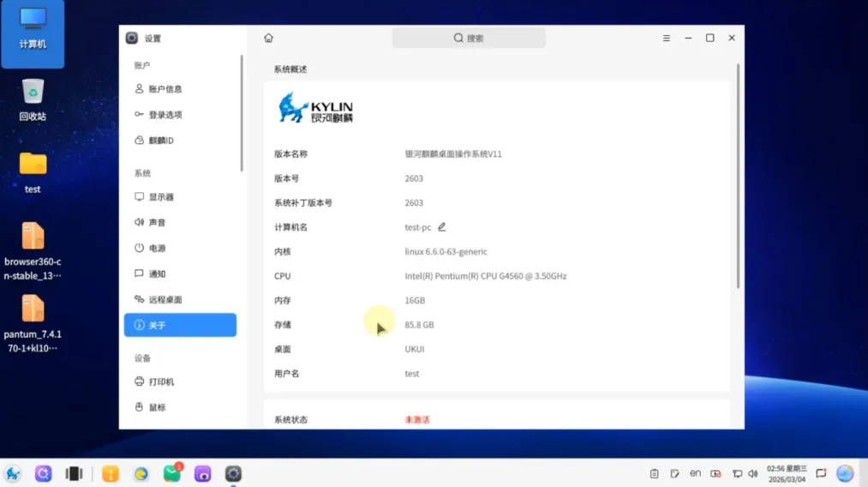Open the volume tray icon
868x487 pixels.
[x=753, y=473]
